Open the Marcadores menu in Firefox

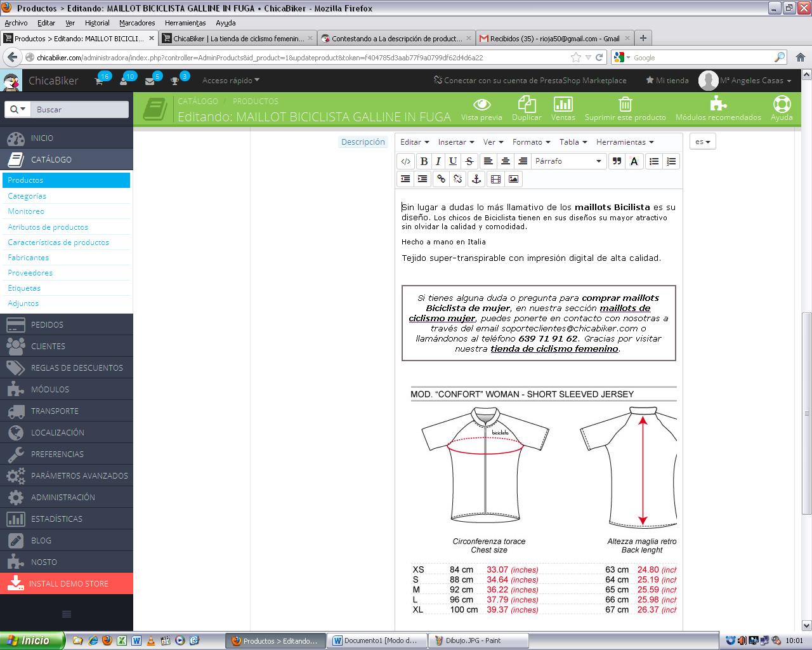(137, 23)
